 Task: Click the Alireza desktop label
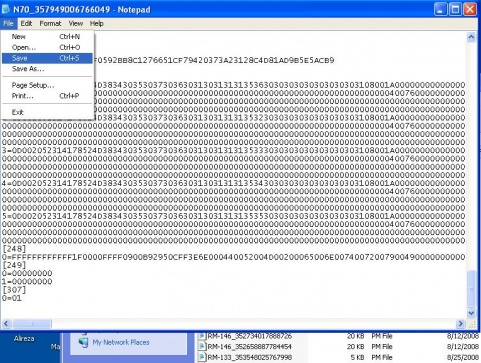coord(24,338)
